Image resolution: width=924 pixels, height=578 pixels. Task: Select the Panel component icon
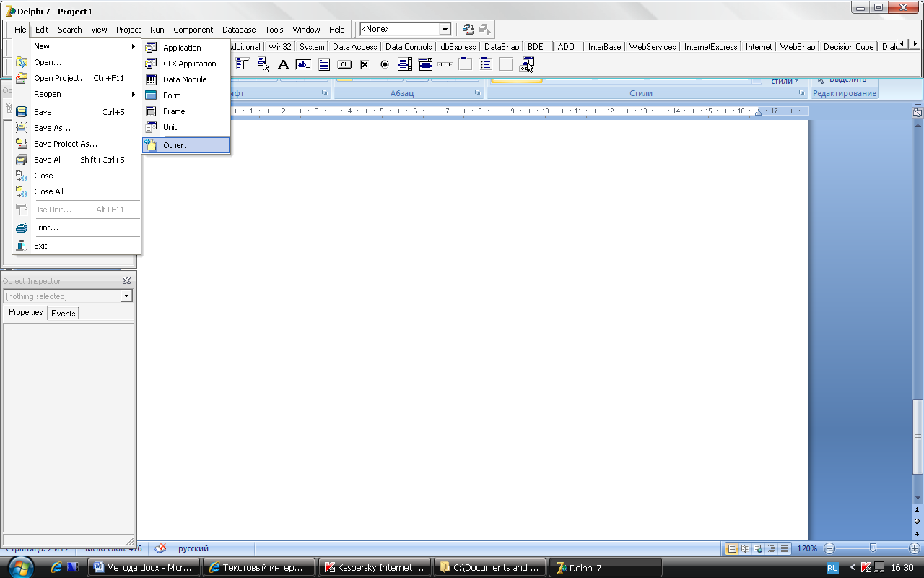click(x=505, y=64)
